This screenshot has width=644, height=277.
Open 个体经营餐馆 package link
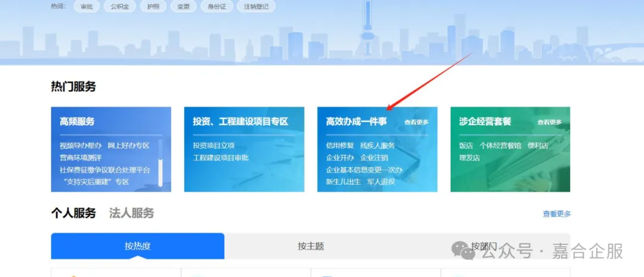pos(500,146)
